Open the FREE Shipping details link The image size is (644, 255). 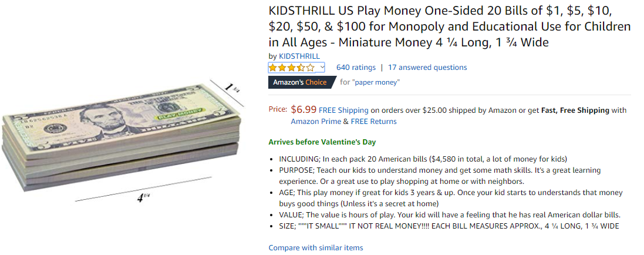pyautogui.click(x=343, y=110)
